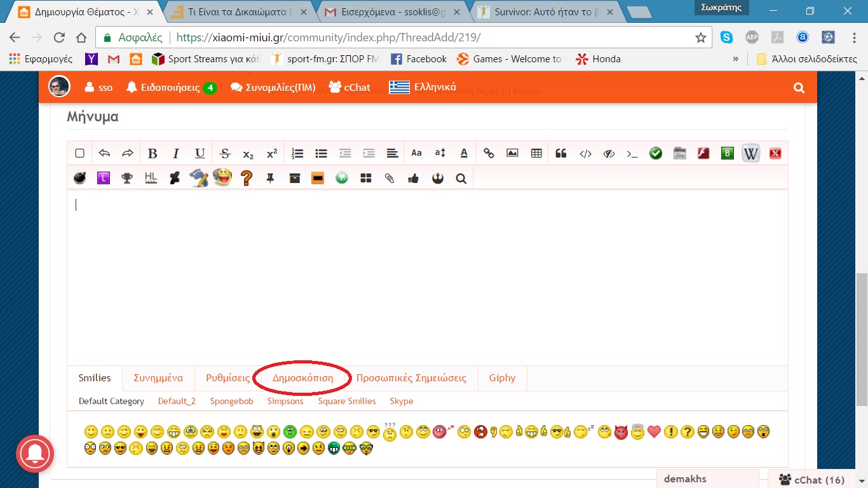
Task: Open the text color picker
Action: pyautogui.click(x=464, y=153)
